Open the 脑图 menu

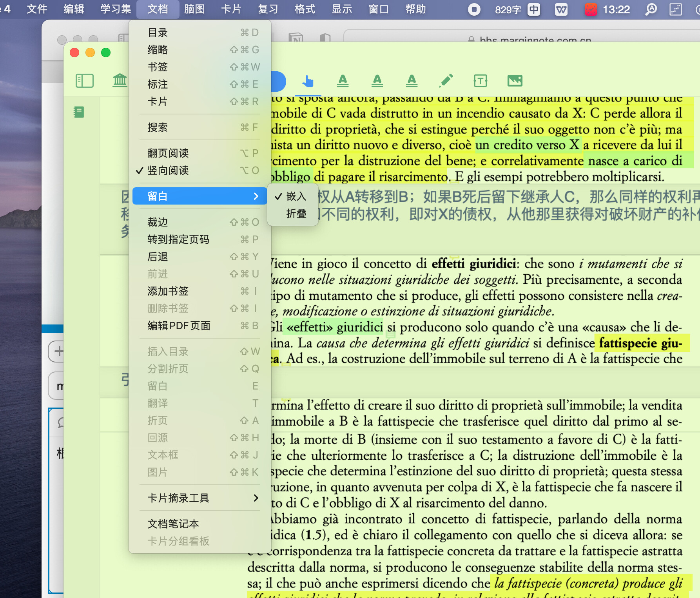(x=194, y=9)
